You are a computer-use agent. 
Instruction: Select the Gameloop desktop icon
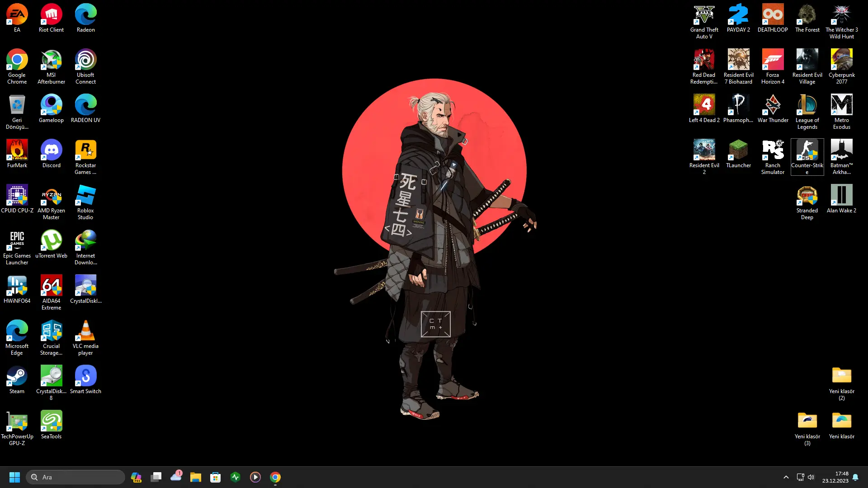(x=51, y=108)
